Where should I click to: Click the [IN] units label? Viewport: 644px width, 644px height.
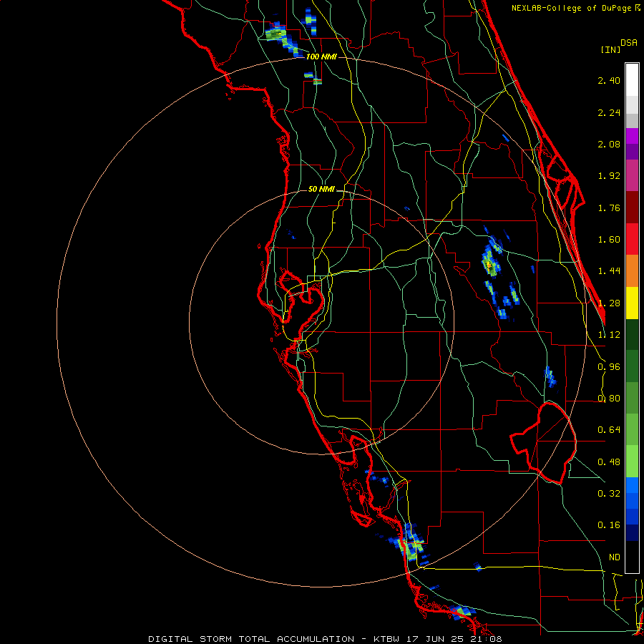[x=610, y=49]
